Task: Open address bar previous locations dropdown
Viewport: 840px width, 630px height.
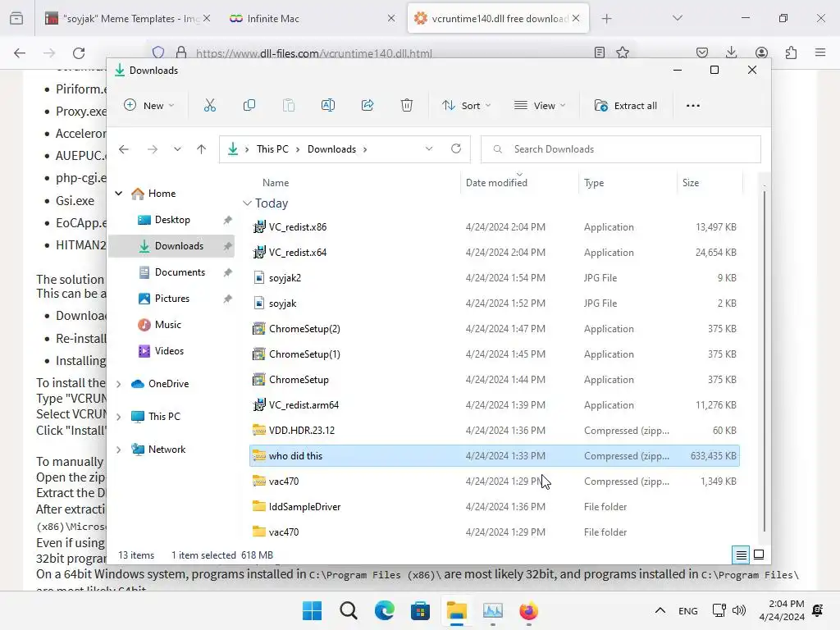Action: pos(428,148)
